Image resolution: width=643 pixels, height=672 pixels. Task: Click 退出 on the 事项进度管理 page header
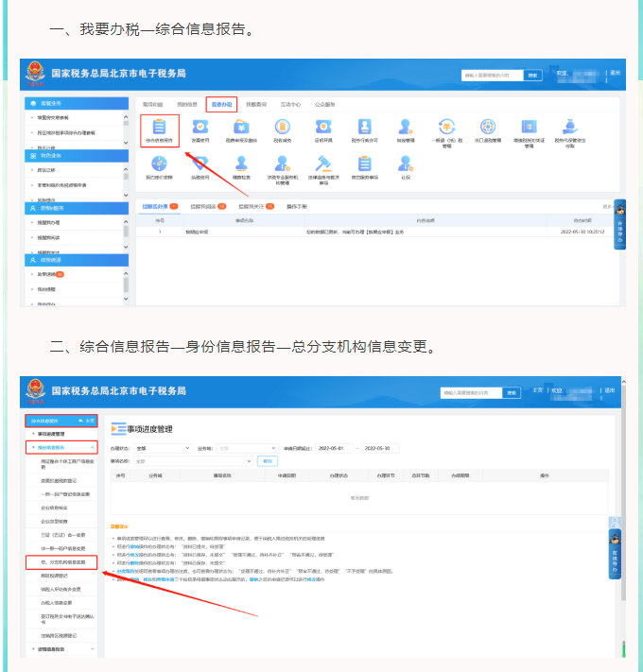point(610,390)
